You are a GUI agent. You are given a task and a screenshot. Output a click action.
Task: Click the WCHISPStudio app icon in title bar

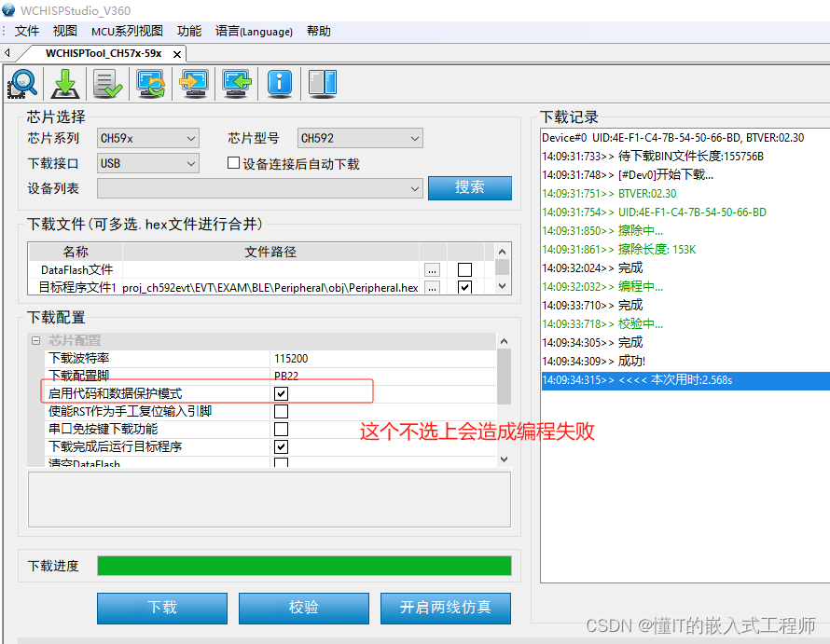tap(8, 9)
